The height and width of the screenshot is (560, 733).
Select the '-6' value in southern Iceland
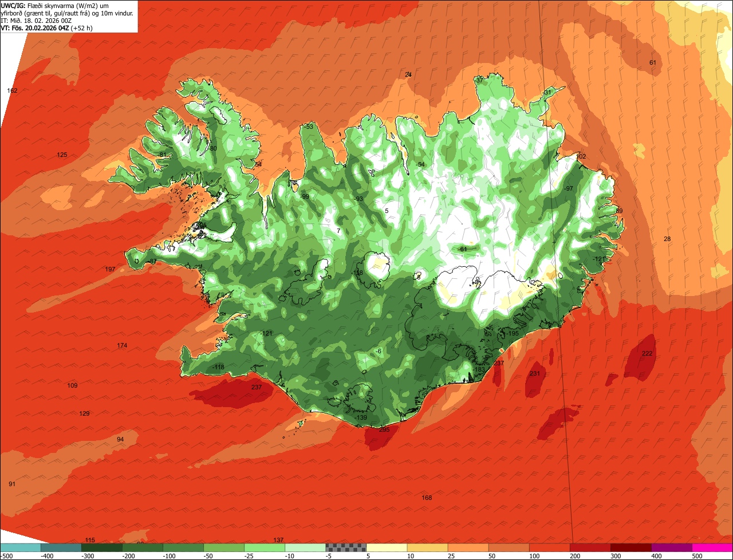(378, 351)
